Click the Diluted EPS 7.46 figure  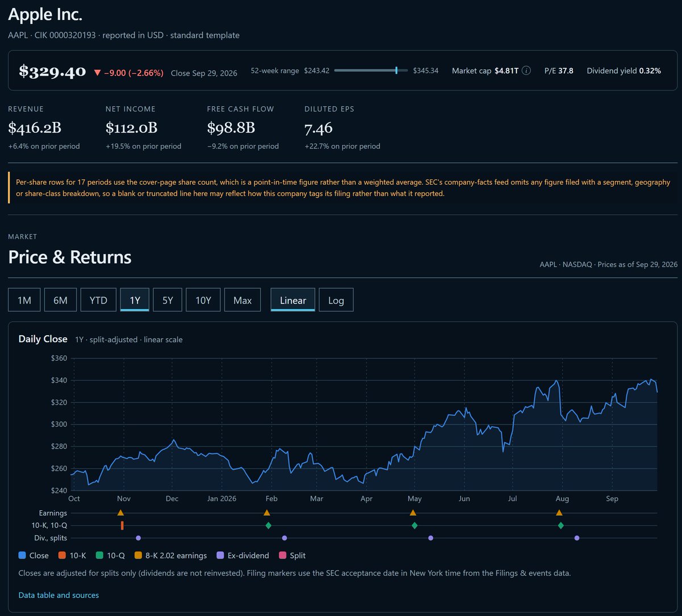318,128
